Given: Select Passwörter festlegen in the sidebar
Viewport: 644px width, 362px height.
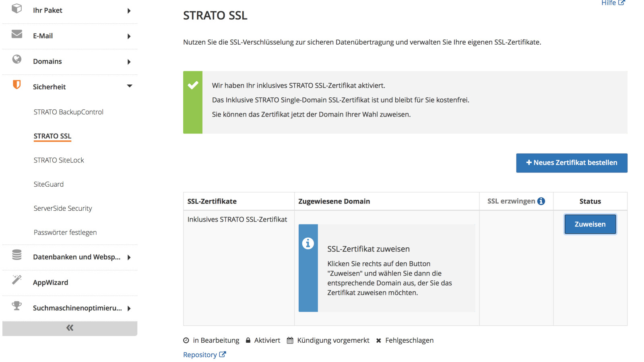Looking at the screenshot, I should pyautogui.click(x=65, y=232).
